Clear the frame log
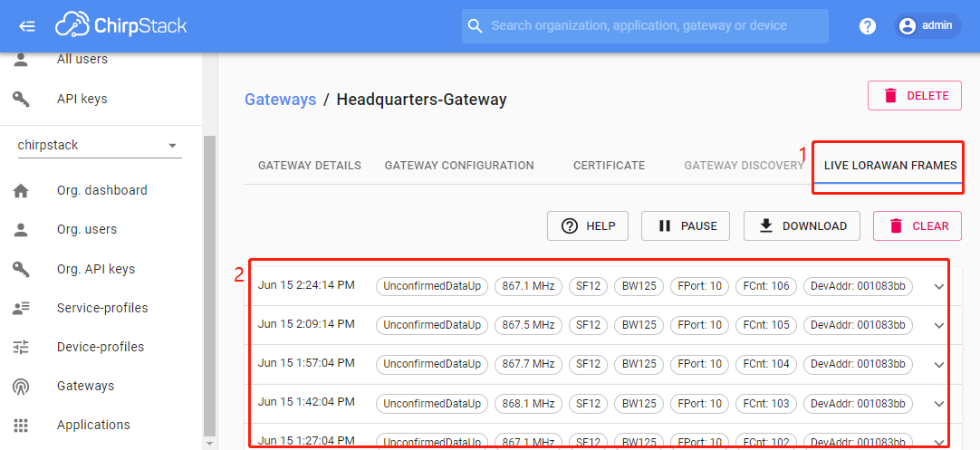980x450 pixels. [x=918, y=225]
